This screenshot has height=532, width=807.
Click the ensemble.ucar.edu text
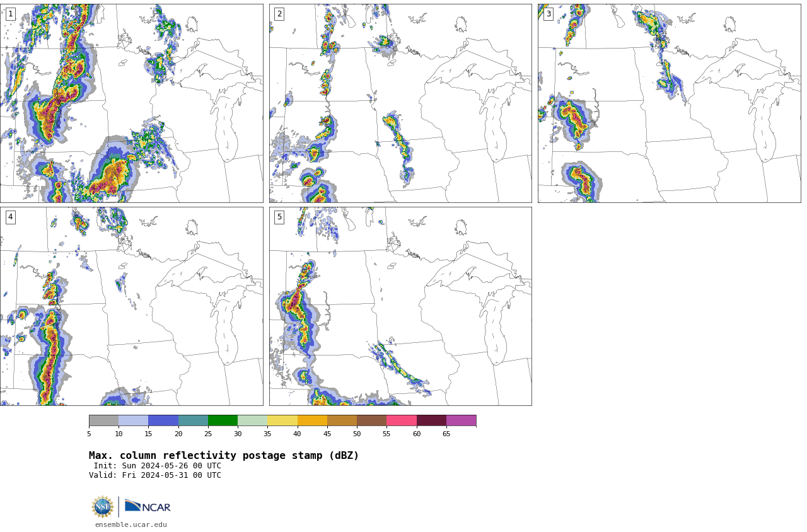click(131, 524)
